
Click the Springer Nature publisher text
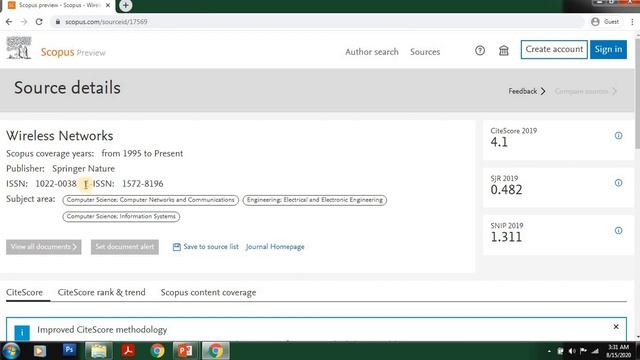point(83,169)
